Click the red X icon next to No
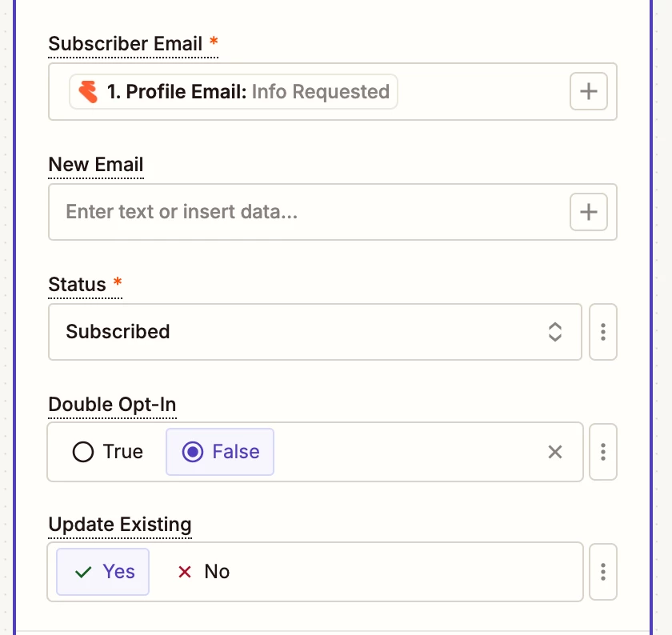Screen dimensions: 672x635 (x=185, y=572)
